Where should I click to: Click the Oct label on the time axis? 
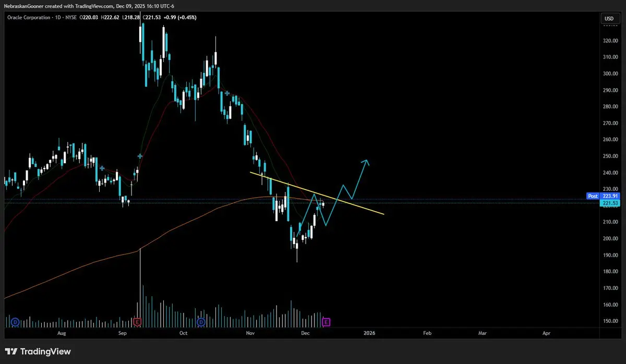(183, 332)
